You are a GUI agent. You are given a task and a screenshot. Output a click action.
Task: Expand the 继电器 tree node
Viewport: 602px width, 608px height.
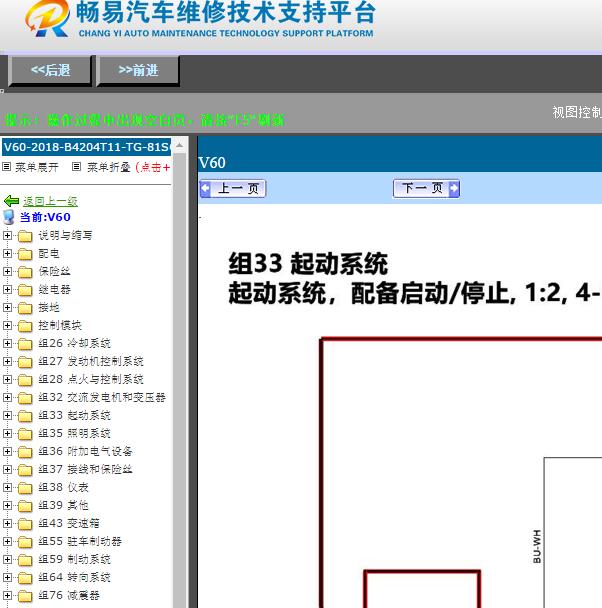pyautogui.click(x=7, y=290)
